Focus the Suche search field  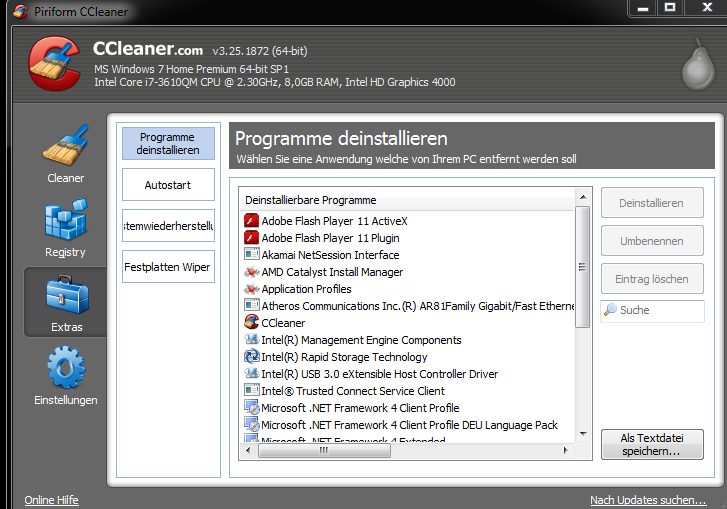(652, 311)
